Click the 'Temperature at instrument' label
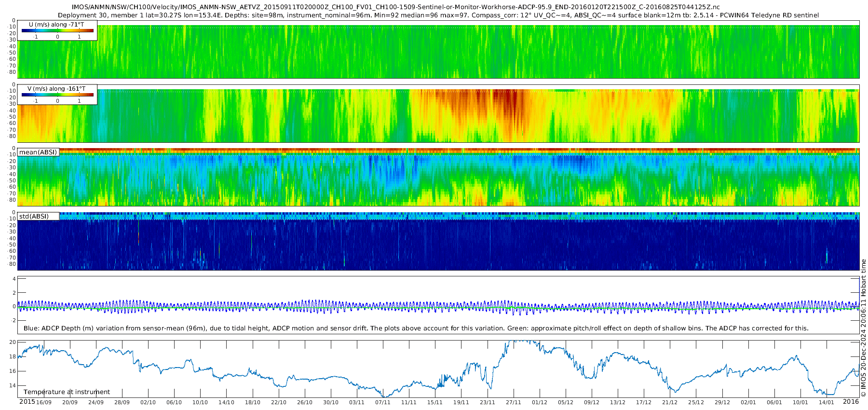Viewport: 868px width, 410px height. 67,392
